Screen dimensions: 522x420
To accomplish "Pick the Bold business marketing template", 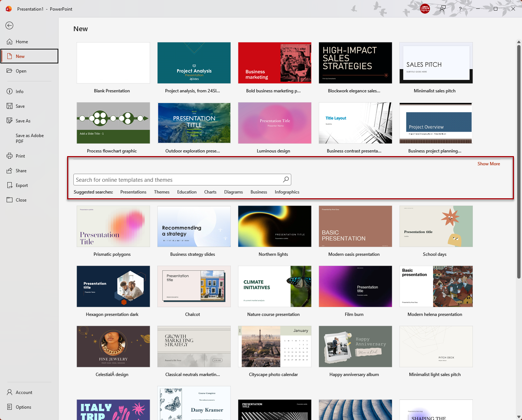I will pyautogui.click(x=275, y=63).
